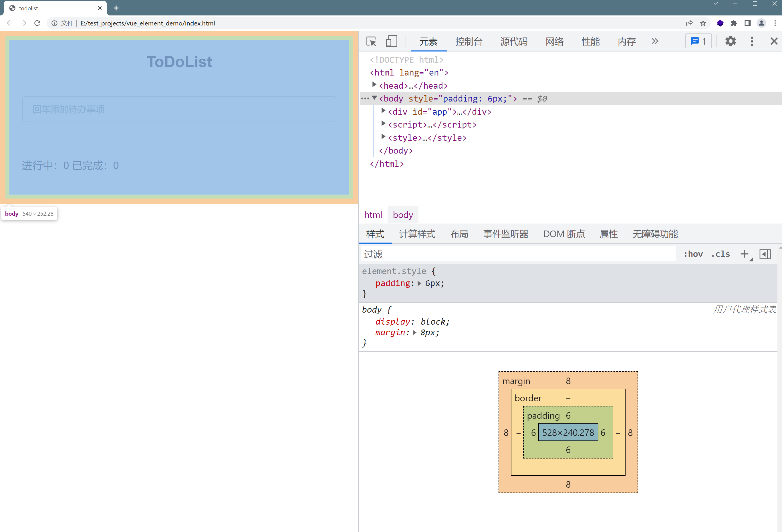The width and height of the screenshot is (782, 532).
Task: Toggle the .cls class editor
Action: [x=721, y=254]
